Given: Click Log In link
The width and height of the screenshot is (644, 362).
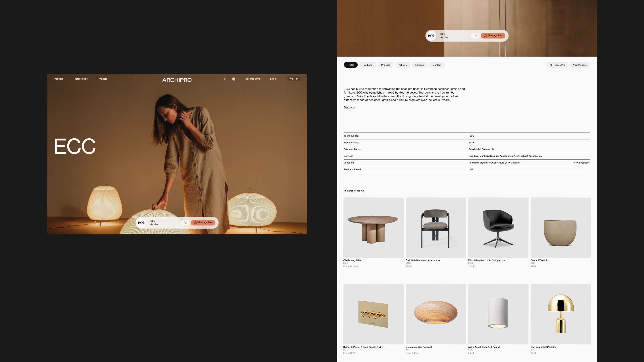Looking at the screenshot, I should click(x=273, y=79).
